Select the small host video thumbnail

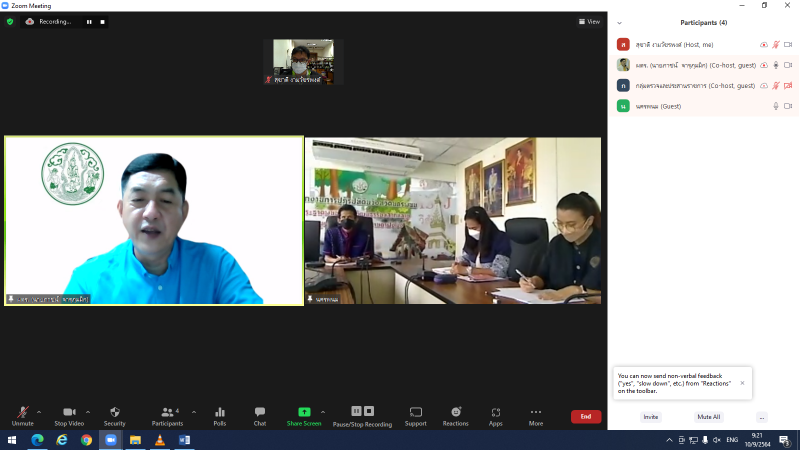click(303, 62)
